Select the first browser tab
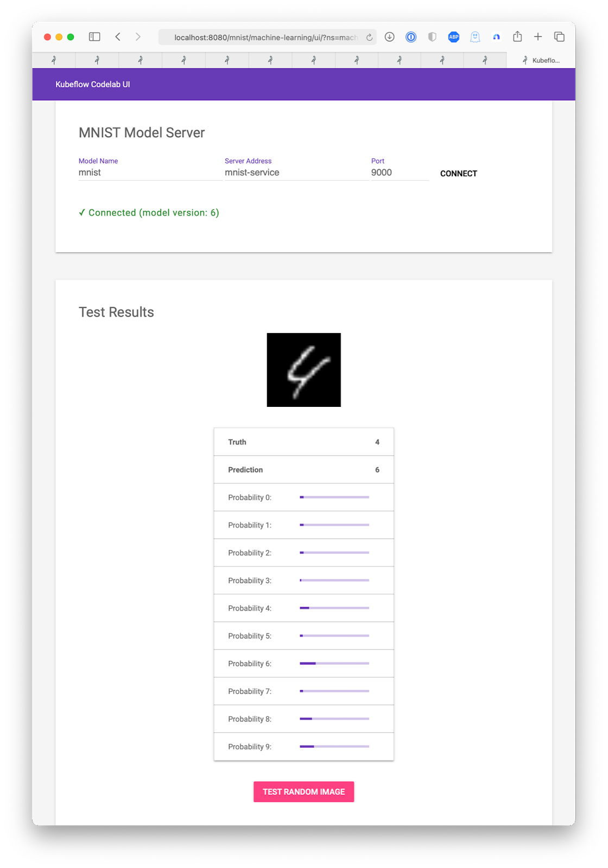Image resolution: width=608 pixels, height=868 pixels. tap(54, 60)
